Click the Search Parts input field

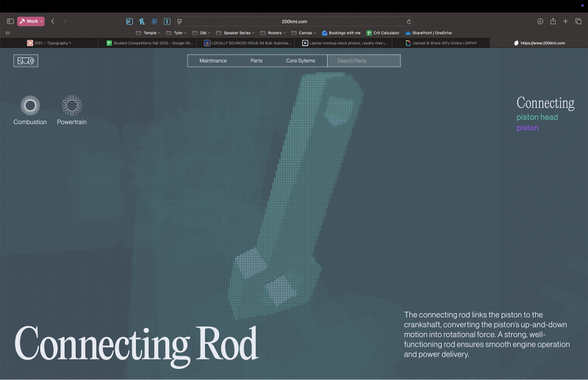(364, 61)
